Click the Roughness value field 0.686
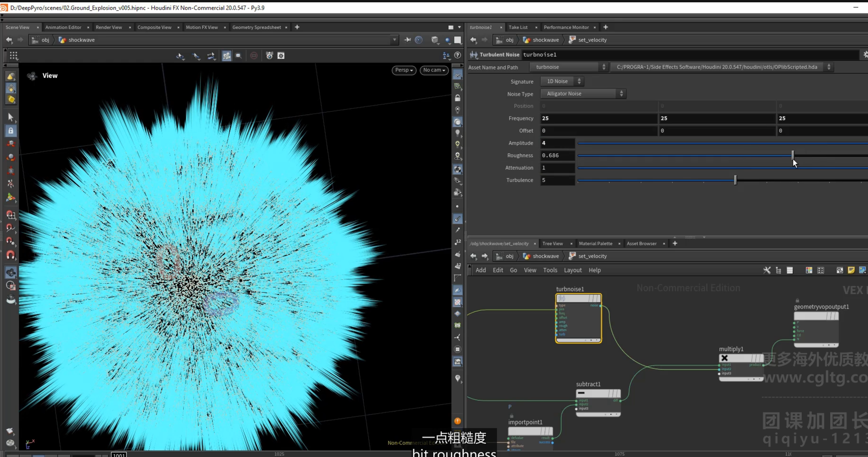Screen dimensions: 868x457 558,156
